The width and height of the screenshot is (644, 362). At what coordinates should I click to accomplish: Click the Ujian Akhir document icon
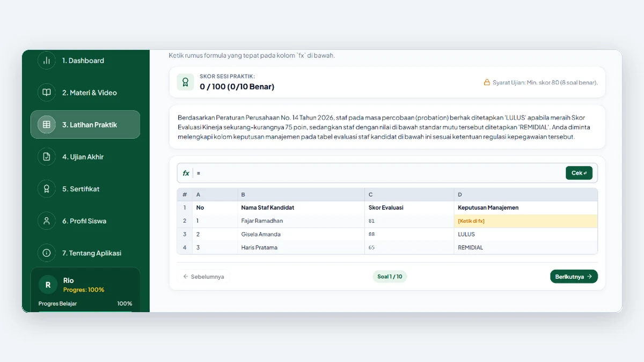click(x=47, y=157)
